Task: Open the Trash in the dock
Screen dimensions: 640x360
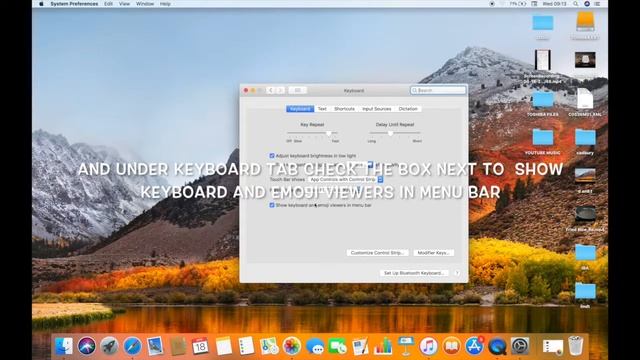Action: pyautogui.click(x=576, y=346)
